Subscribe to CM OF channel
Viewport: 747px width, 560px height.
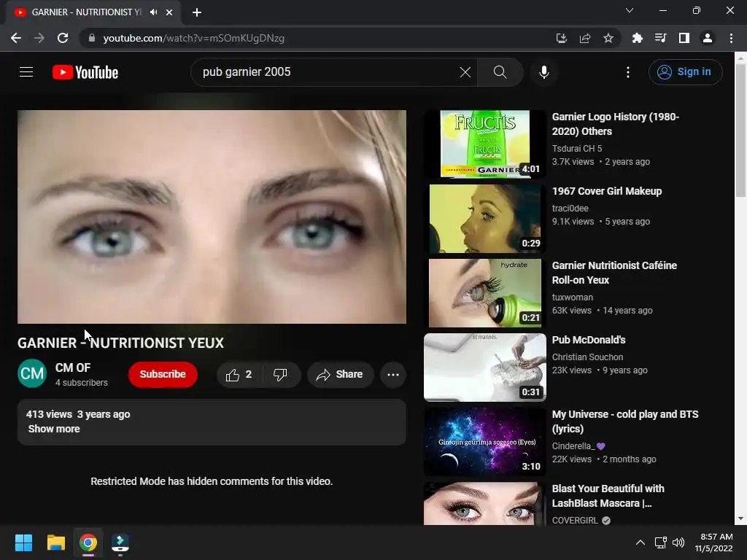click(x=163, y=374)
